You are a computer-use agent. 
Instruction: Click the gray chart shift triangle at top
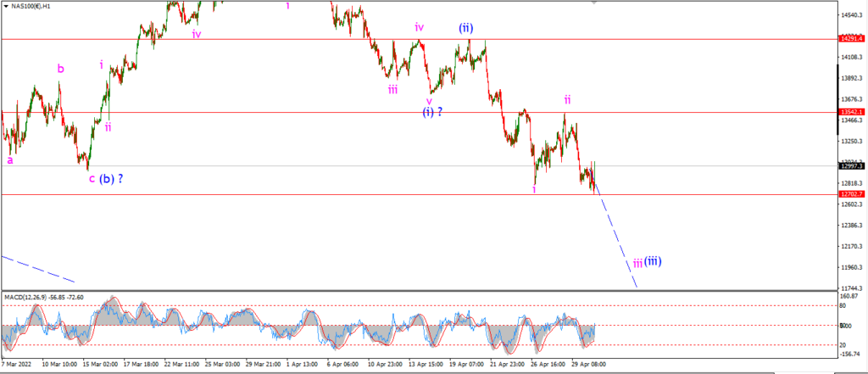pyautogui.click(x=594, y=3)
